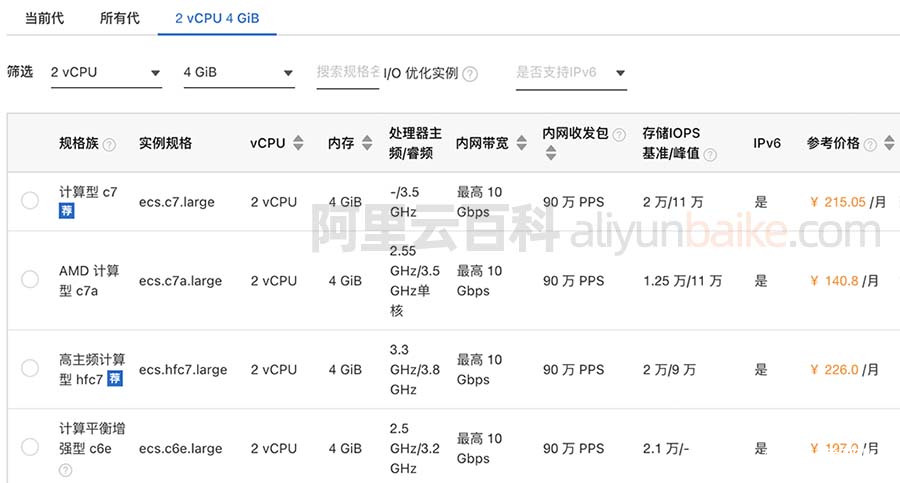Image resolution: width=900 pixels, height=483 pixels.
Task: Open the 2 vCPU filter dropdown
Action: pos(106,73)
